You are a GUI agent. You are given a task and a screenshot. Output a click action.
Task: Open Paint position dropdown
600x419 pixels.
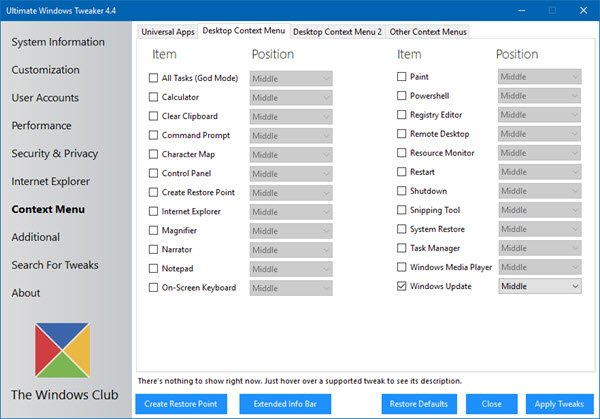pyautogui.click(x=540, y=77)
